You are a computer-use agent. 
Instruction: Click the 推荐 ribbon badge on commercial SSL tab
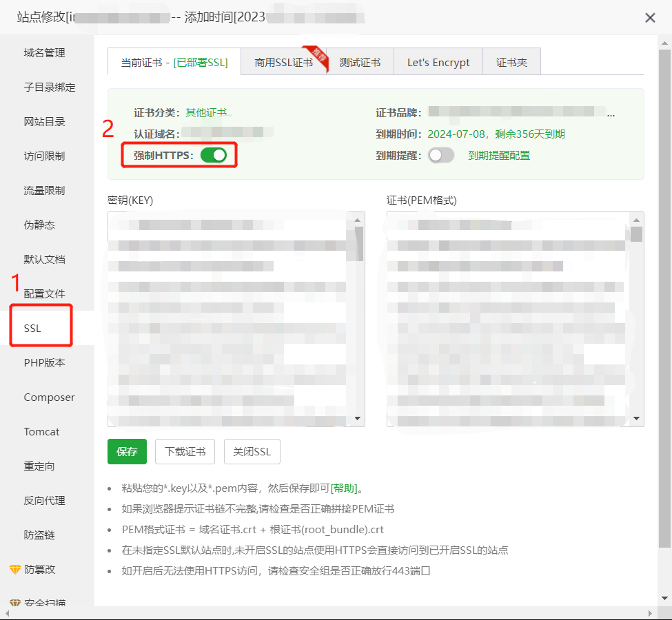tap(318, 54)
